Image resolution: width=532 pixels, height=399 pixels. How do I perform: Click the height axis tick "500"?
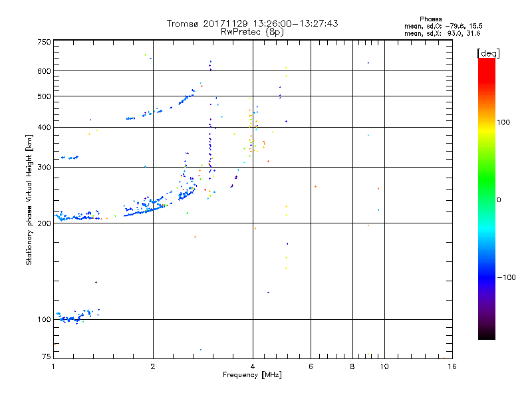coord(44,96)
